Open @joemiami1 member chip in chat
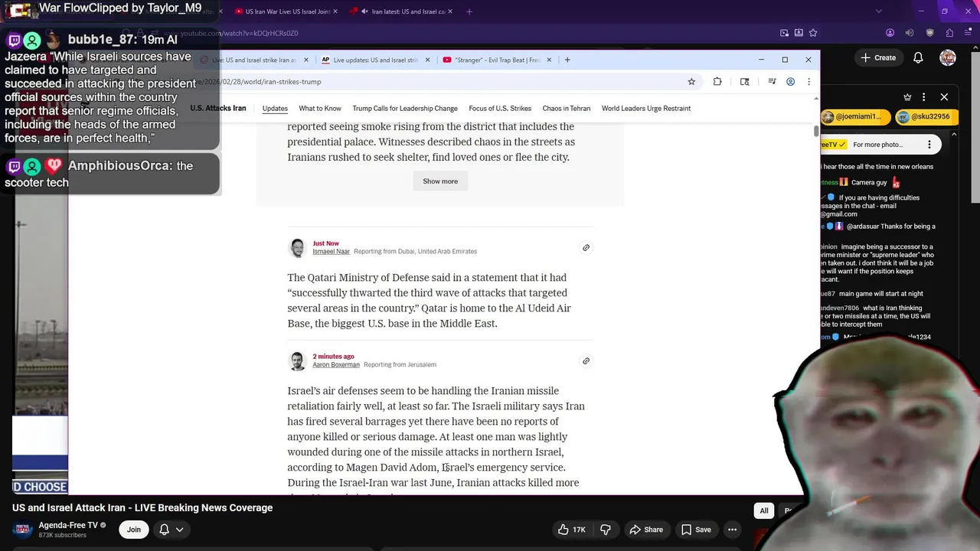 tap(855, 117)
